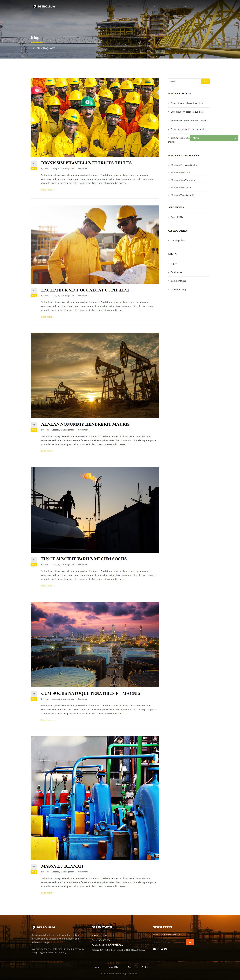Viewport: 240px width, 980px height.
Task: Collapse the Offline chat widget chevron
Action: pos(235,138)
